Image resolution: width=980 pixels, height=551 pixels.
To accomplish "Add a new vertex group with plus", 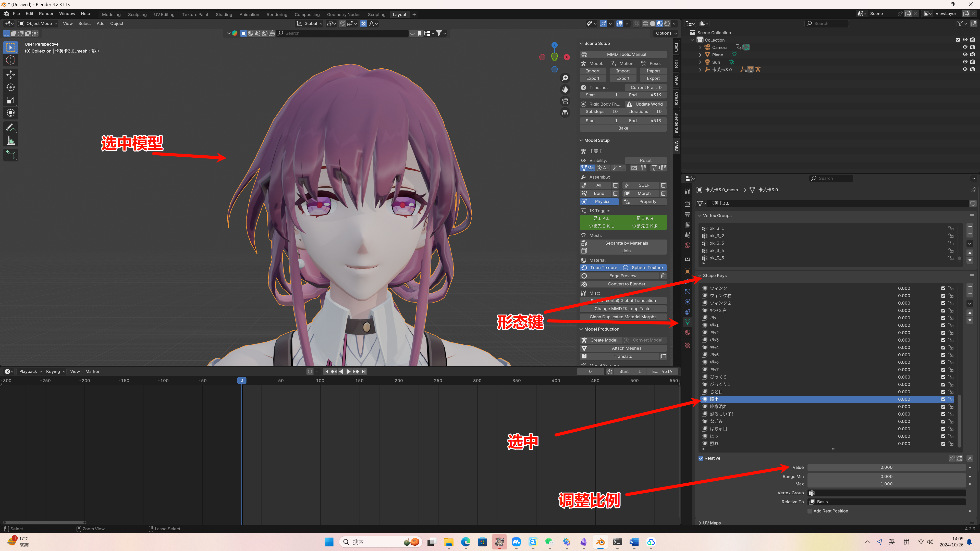I will pyautogui.click(x=970, y=227).
